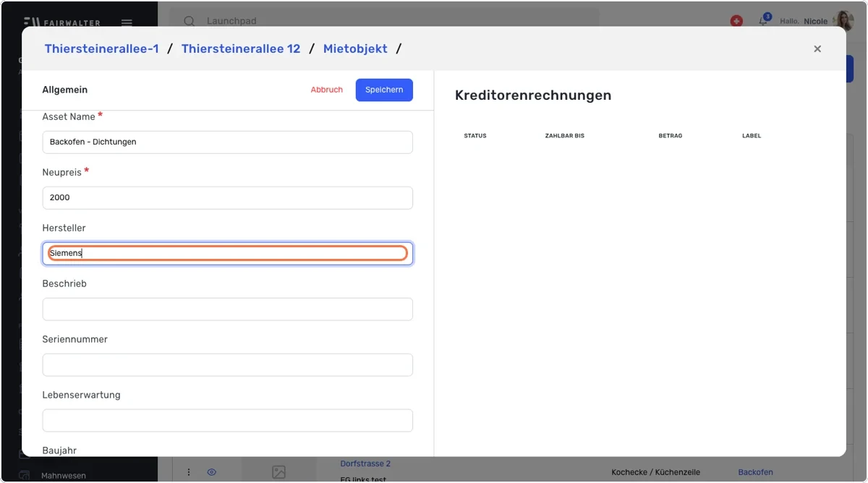The width and height of the screenshot is (868, 483).
Task: Open the notifications bell
Action: tap(763, 21)
